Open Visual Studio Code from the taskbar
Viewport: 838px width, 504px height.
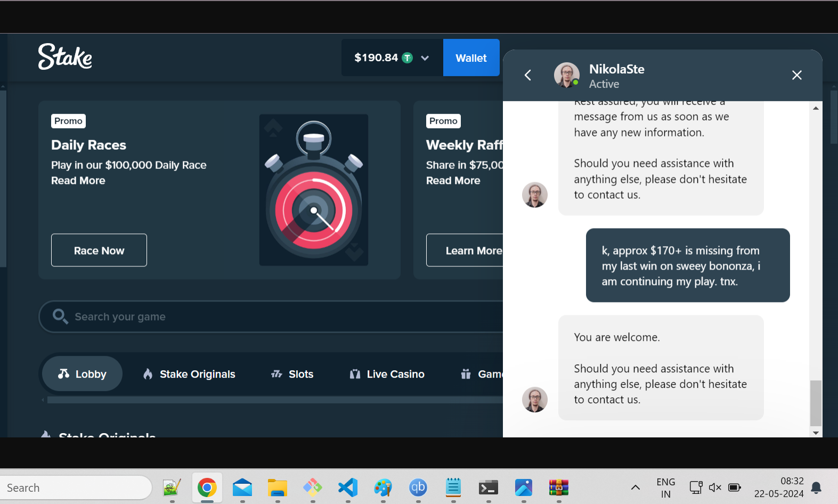(348, 487)
